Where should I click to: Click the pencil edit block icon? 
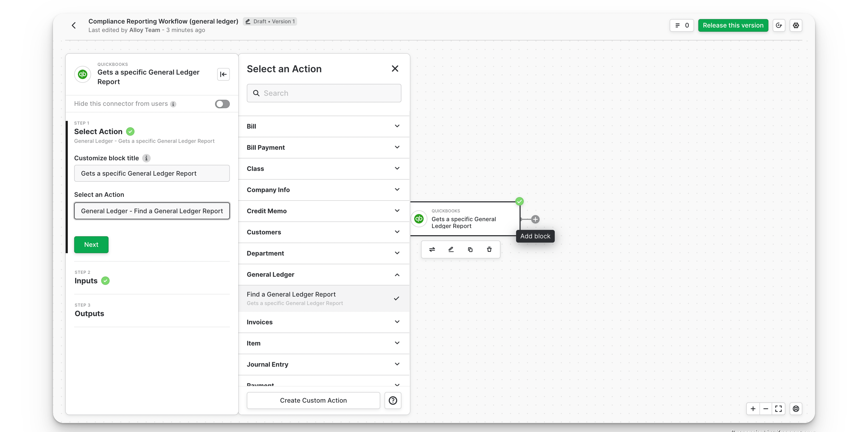451,249
